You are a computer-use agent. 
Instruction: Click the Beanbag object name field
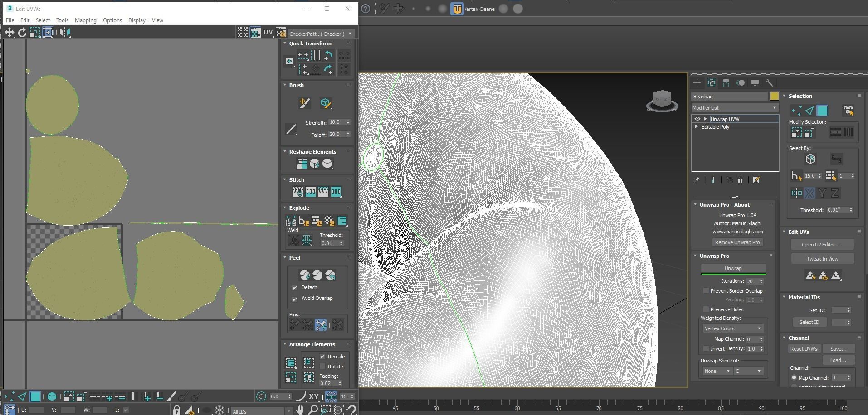[729, 97]
